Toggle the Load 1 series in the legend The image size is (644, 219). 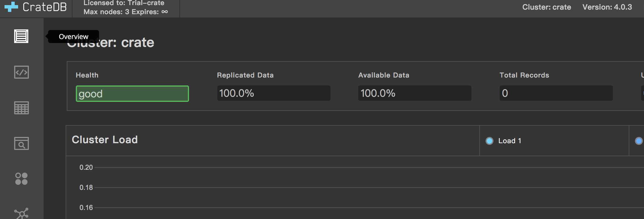(x=490, y=141)
